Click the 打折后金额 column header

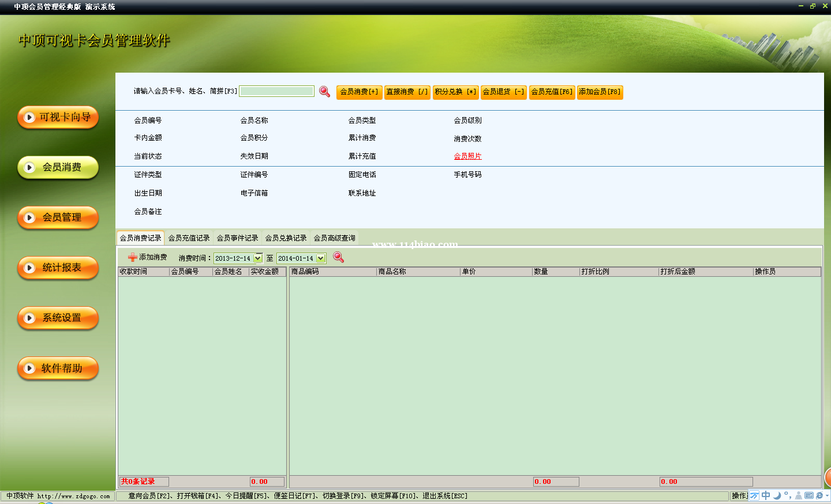[x=706, y=272]
